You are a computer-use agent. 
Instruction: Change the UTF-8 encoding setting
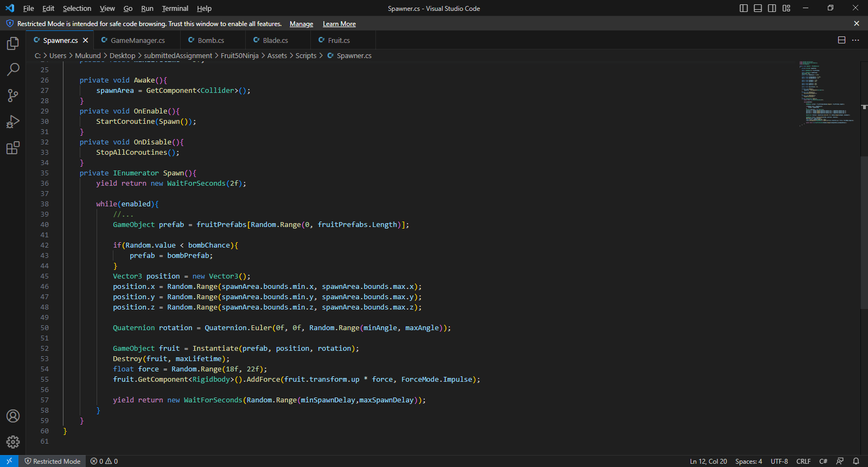[x=779, y=461]
